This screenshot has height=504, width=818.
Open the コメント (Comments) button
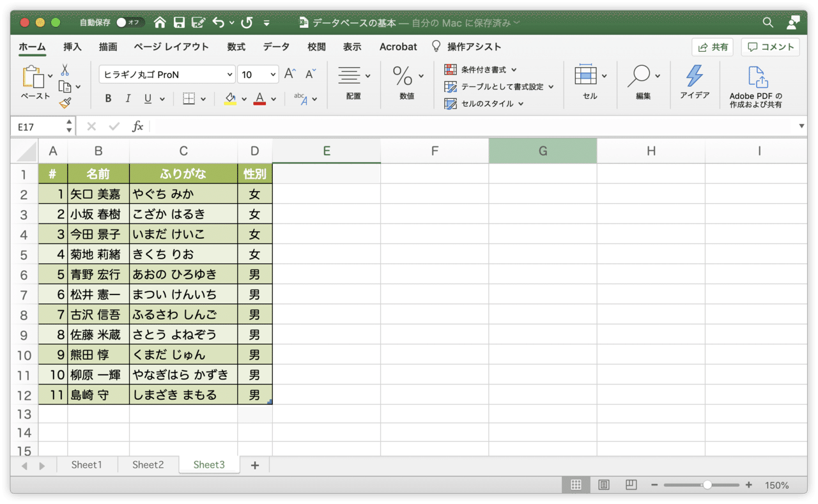pos(770,47)
